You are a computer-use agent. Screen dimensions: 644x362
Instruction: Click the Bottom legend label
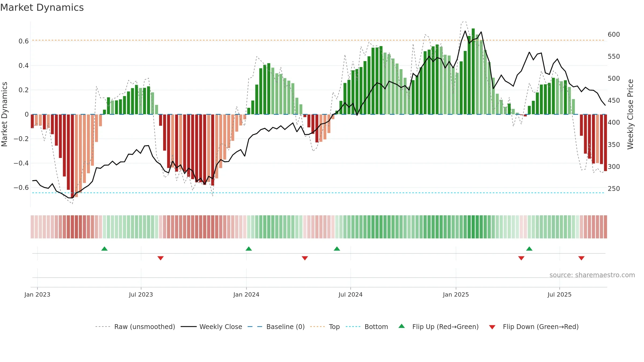[376, 327]
